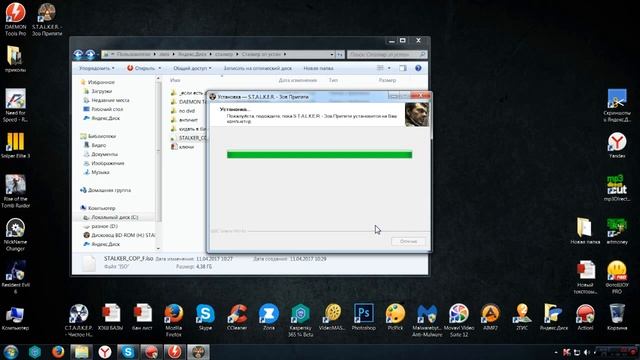640x360 pixels.
Task: Select Музыка library in navigation pane
Action: tap(100, 172)
